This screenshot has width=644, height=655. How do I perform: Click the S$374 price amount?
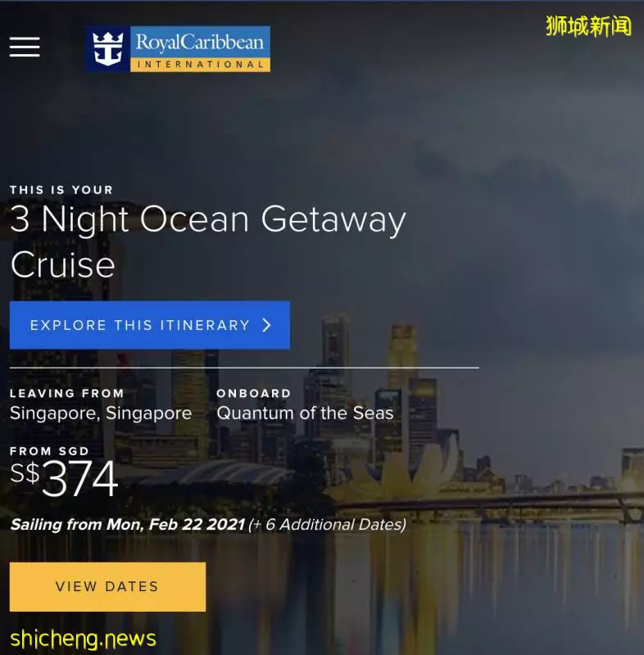click(x=65, y=477)
